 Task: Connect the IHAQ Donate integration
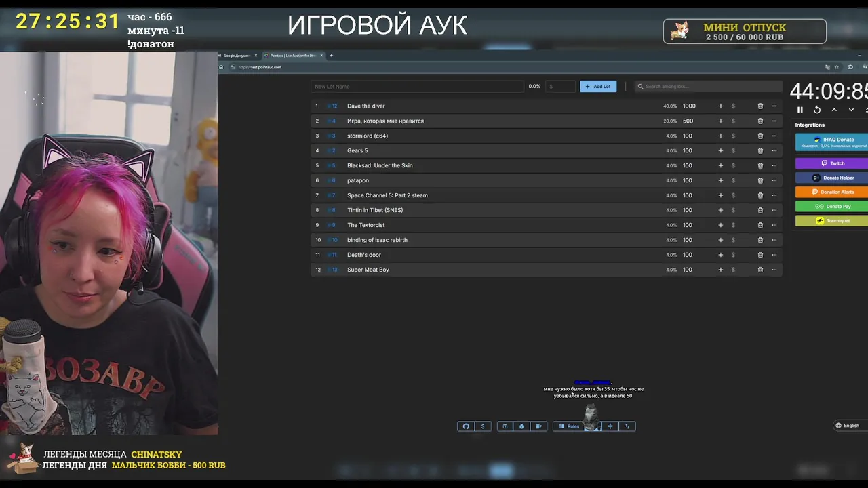click(831, 142)
